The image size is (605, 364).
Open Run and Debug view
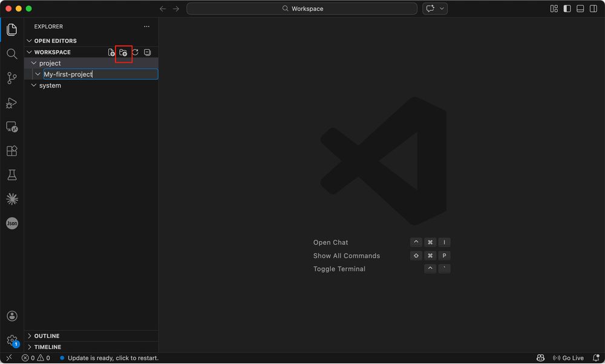point(11,103)
